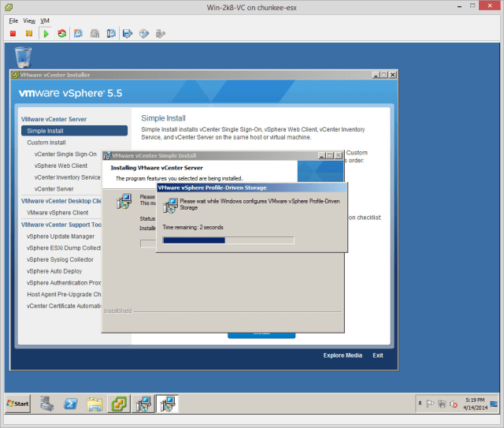Screen dimensions: 504x428
Task: Click the muted volume tray icon
Action: coord(454,404)
